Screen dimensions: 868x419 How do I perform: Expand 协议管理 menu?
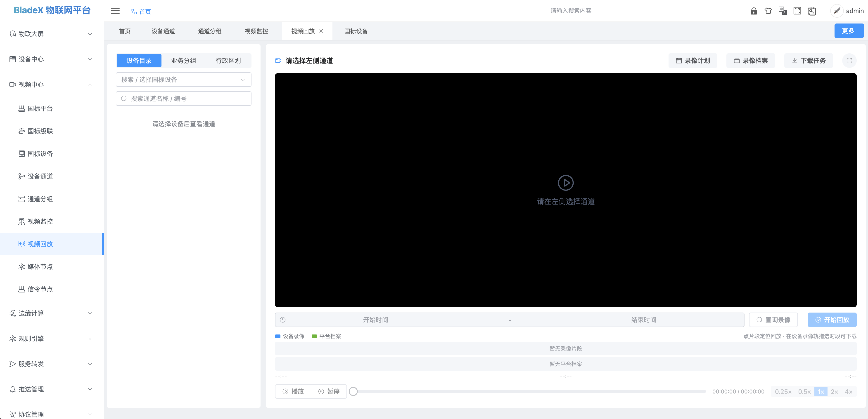pyautogui.click(x=52, y=414)
